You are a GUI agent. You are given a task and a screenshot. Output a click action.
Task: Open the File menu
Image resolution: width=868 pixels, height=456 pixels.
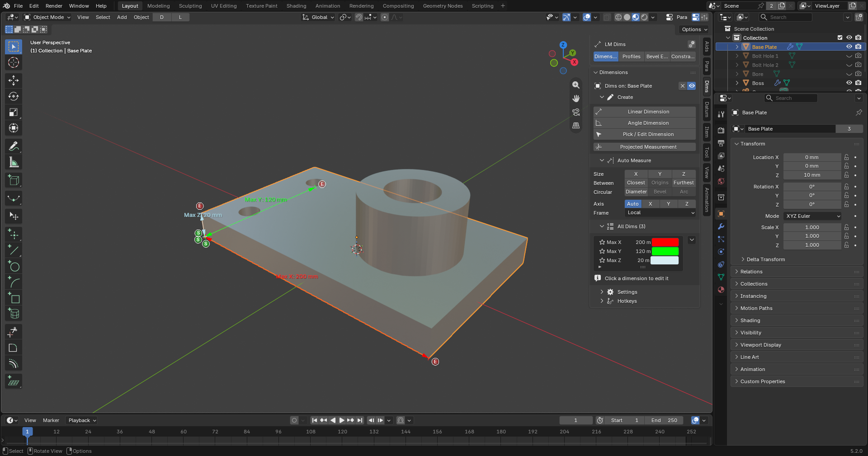18,6
